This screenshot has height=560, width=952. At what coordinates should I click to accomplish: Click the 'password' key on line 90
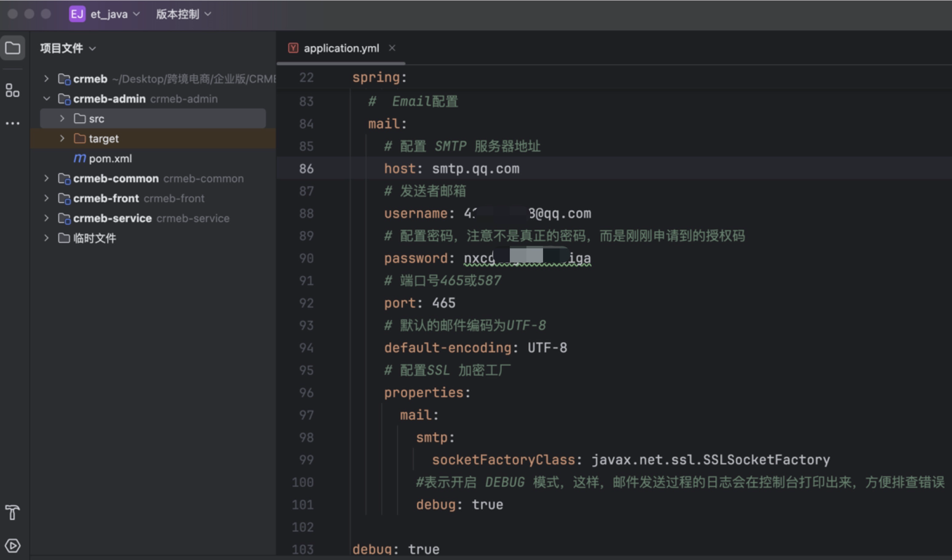pyautogui.click(x=416, y=258)
